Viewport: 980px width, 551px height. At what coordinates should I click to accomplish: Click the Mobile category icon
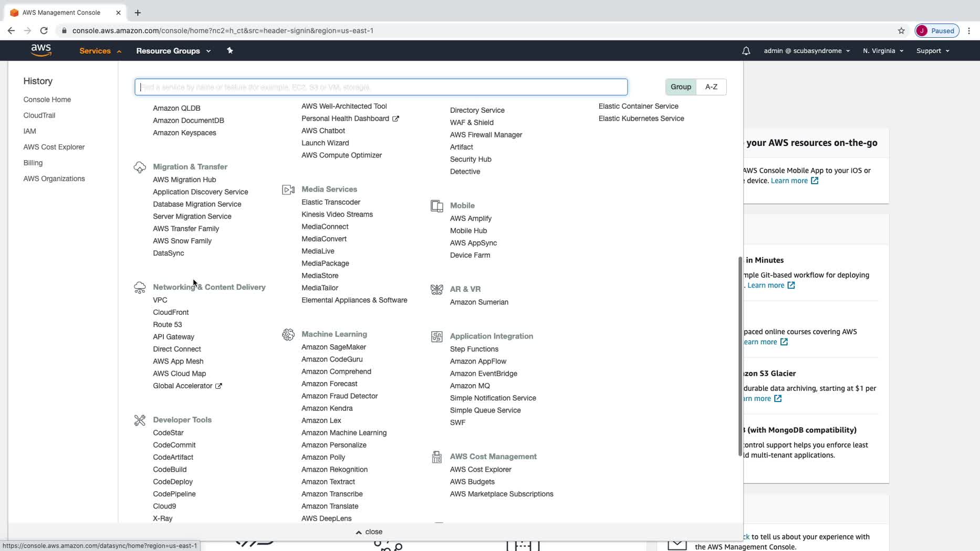437,206
